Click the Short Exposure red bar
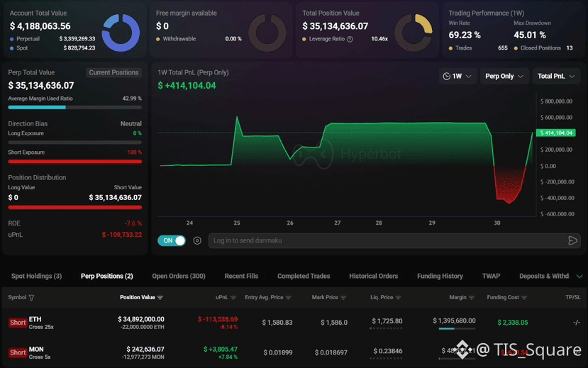Viewport: 588px width, 368px height. (74, 162)
